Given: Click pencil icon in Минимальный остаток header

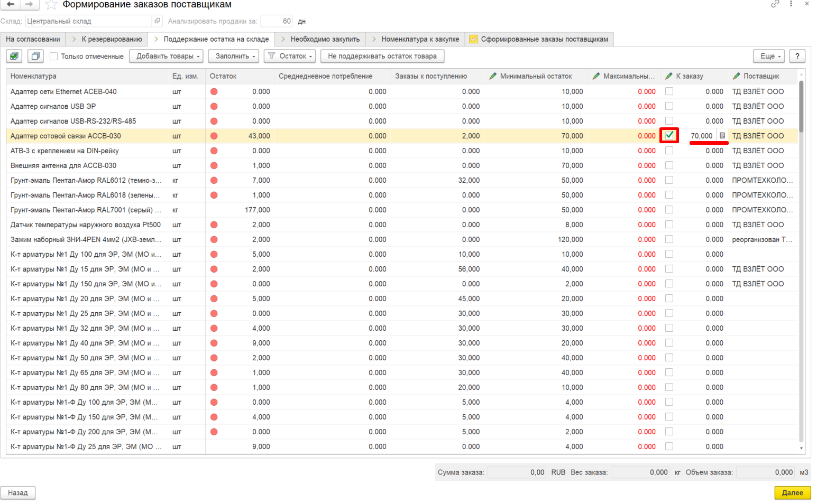Looking at the screenshot, I should (493, 76).
